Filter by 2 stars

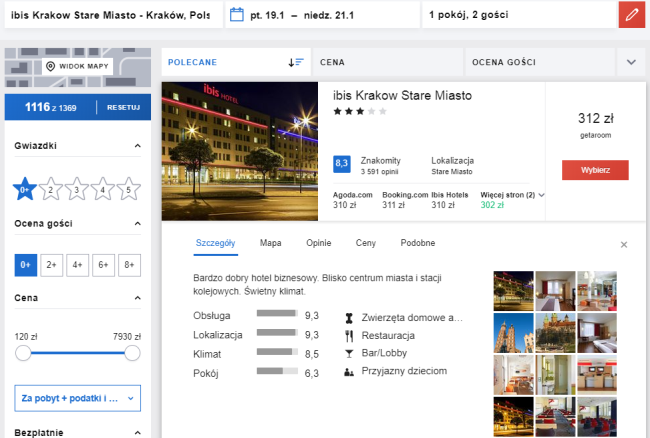51,189
